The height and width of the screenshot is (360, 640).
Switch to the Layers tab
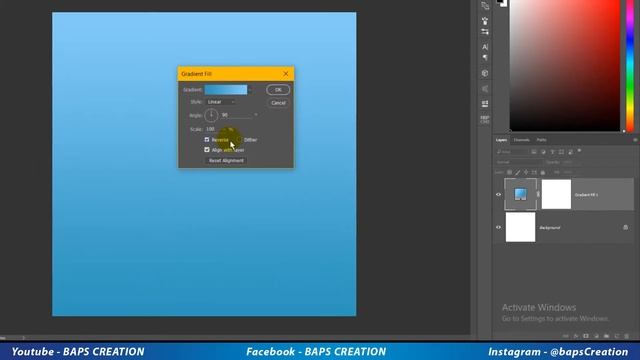point(501,140)
